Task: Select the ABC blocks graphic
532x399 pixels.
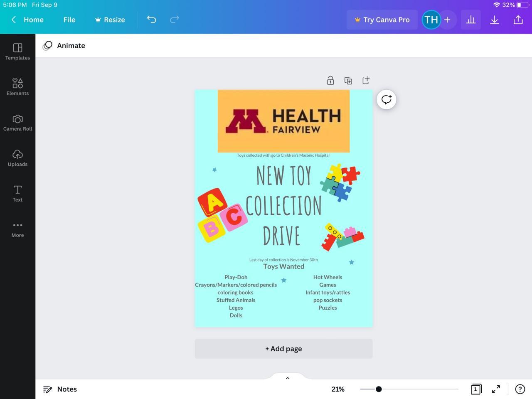Action: click(222, 215)
